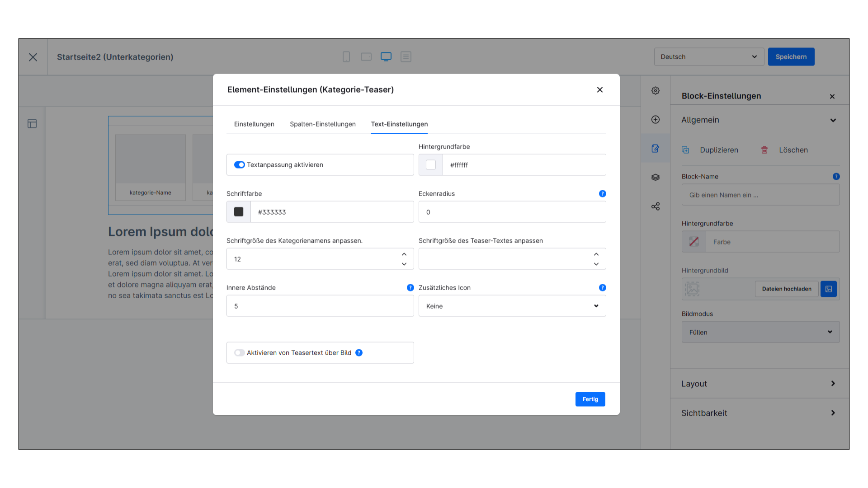Open the Deutsch language dropdown
868x488 pixels.
pos(708,56)
